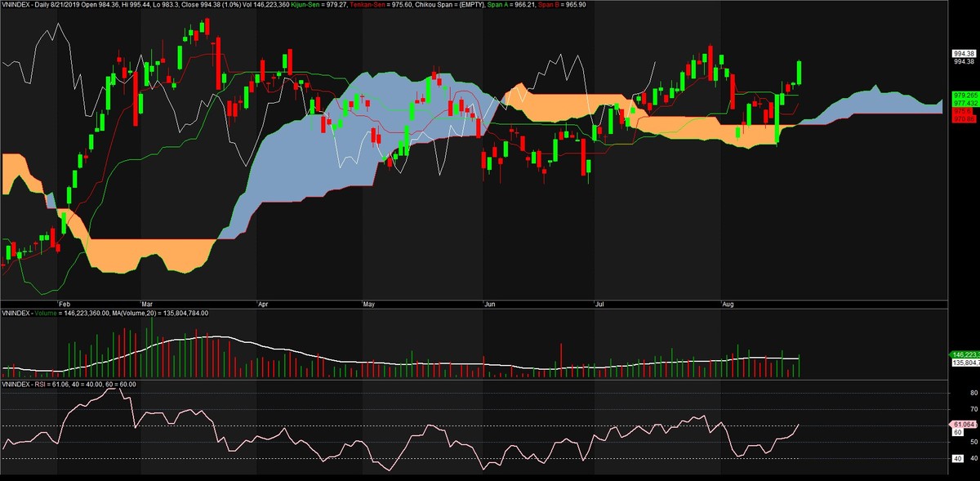
Task: Select the Span B legend label
Action: (550, 5)
